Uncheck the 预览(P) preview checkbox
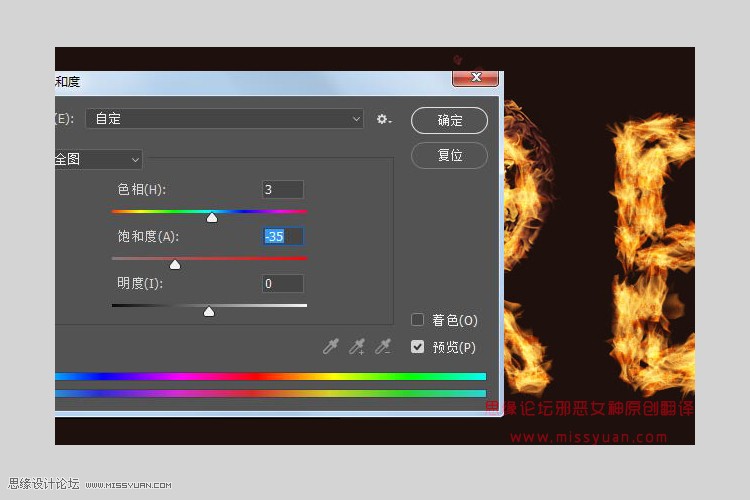The image size is (750, 500). (417, 346)
